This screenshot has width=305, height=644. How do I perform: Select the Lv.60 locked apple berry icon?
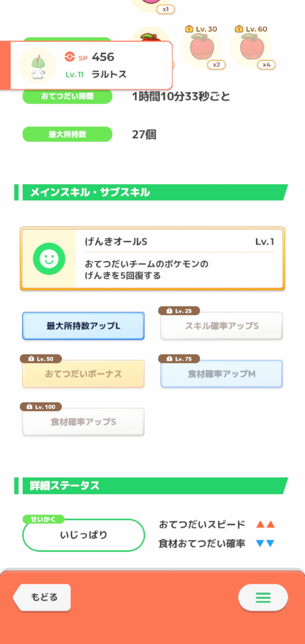tap(252, 47)
